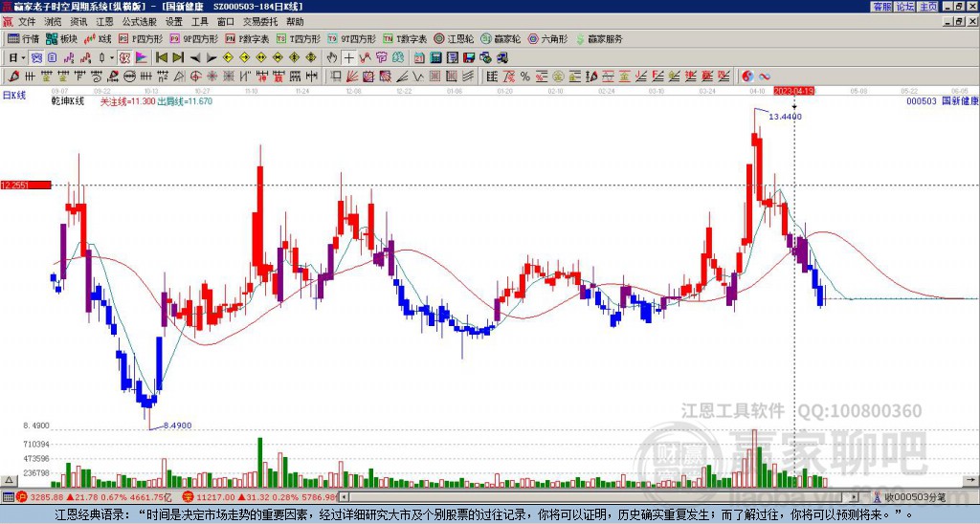The height and width of the screenshot is (524, 980).
Task: Click the 000503 国新健康 stock label
Action: click(942, 100)
